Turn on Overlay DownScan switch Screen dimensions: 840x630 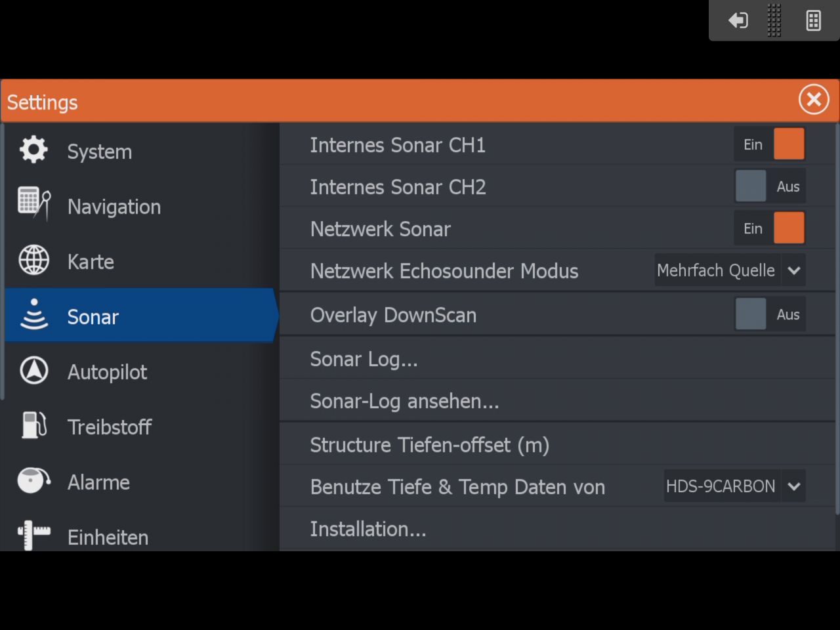pos(769,314)
